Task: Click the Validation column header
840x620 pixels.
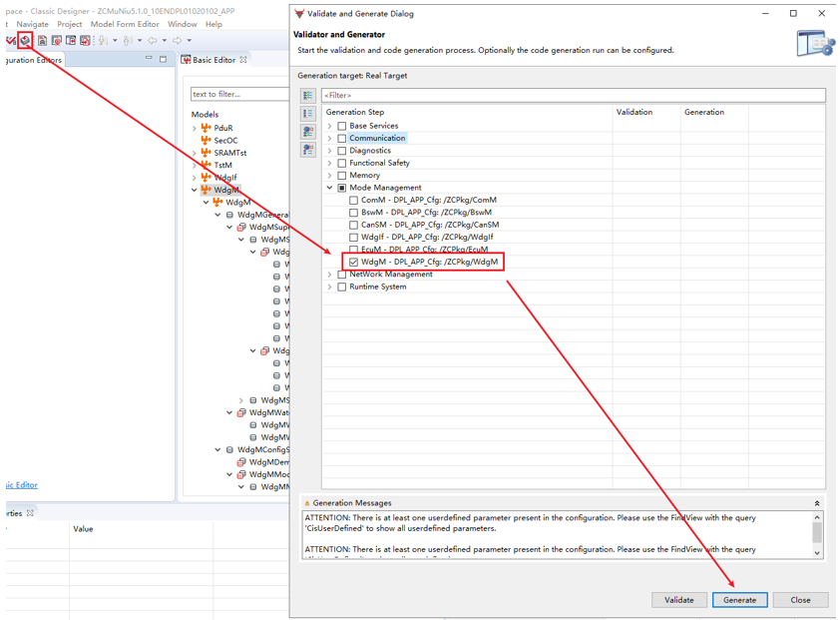Action: click(646, 112)
